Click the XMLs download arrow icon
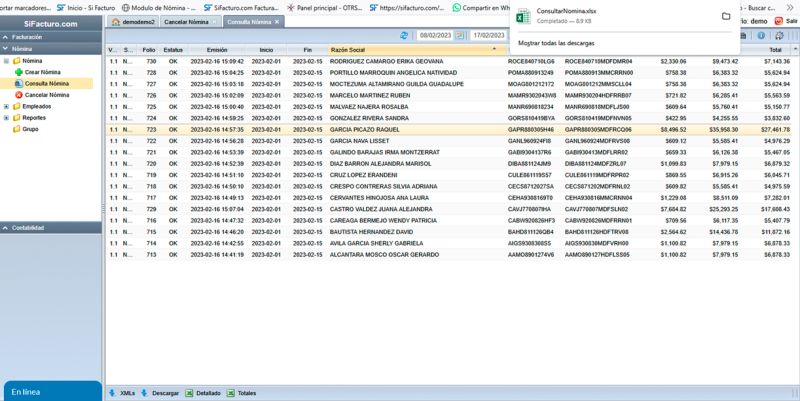The height and width of the screenshot is (401, 800). click(112, 393)
